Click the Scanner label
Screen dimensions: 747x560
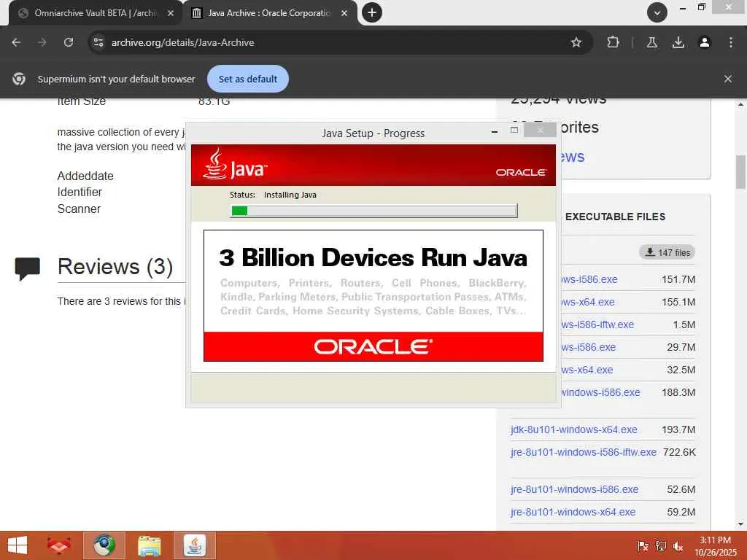[x=79, y=209]
